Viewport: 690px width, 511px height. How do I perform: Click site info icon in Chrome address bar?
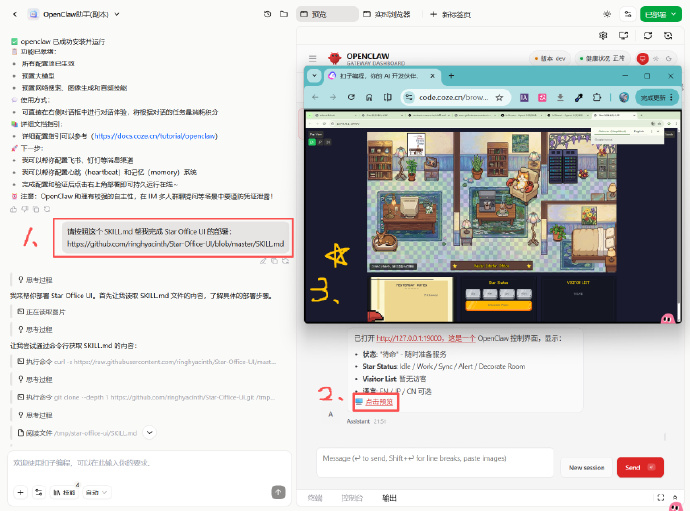point(409,97)
